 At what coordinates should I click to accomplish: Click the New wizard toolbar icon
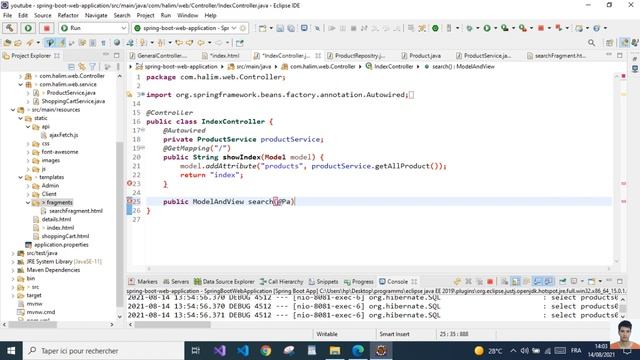click(x=262, y=28)
